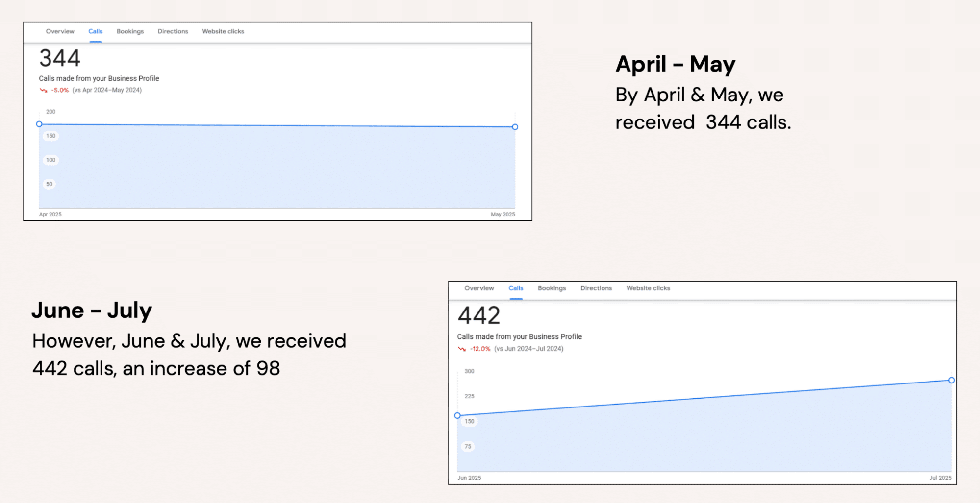Click the 150 axis label in the April–May chart
This screenshot has height=503, width=980.
51,136
